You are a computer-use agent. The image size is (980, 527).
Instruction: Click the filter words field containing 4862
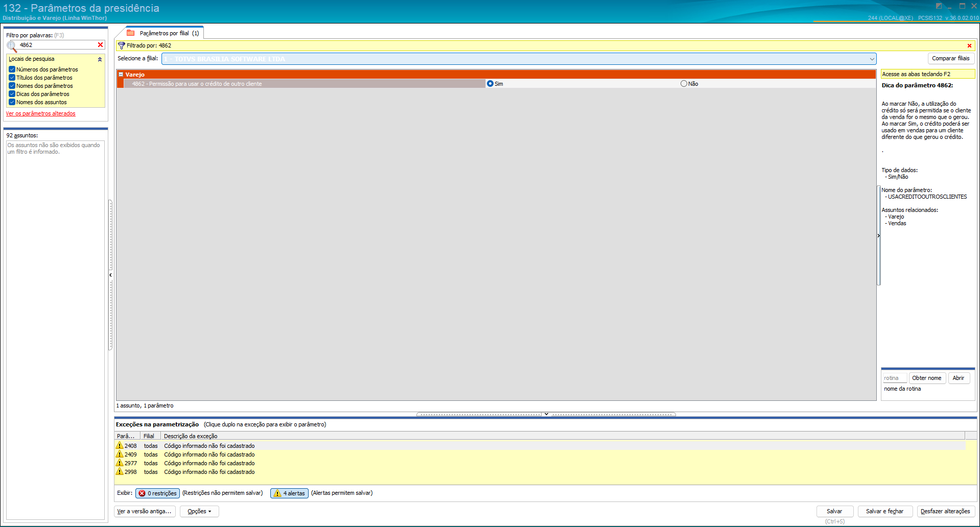[57, 45]
